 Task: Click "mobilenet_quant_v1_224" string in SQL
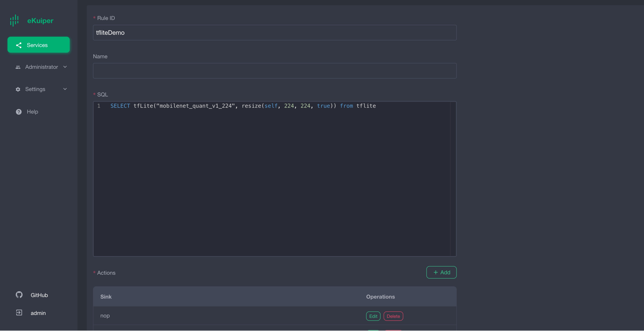[x=196, y=106]
